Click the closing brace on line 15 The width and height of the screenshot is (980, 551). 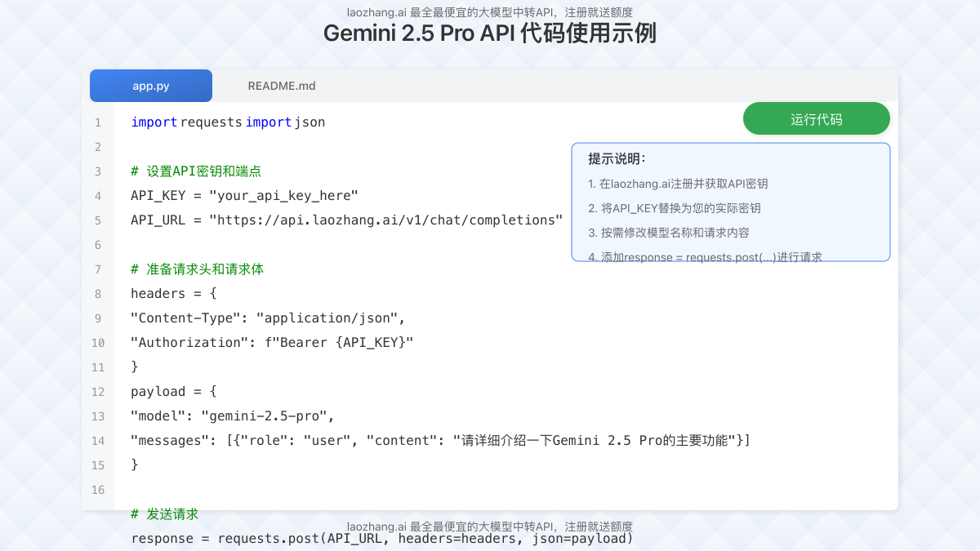click(135, 465)
